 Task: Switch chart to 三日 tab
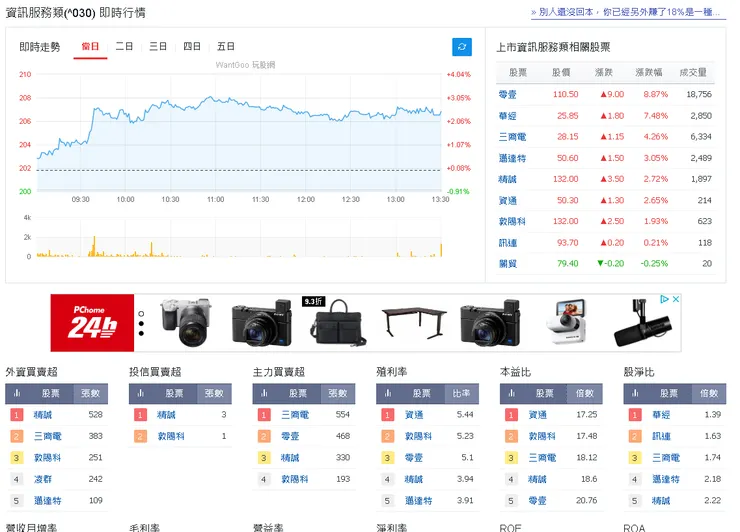coord(158,46)
